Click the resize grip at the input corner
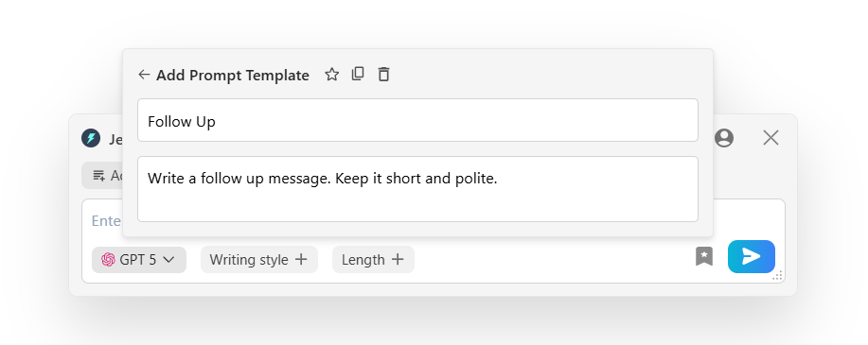The image size is (868, 345). coord(777,276)
